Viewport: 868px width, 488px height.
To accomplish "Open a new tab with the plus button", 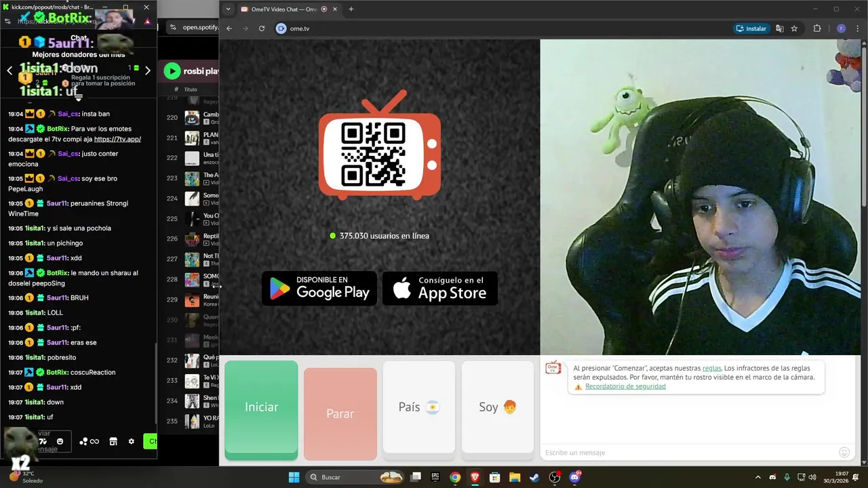I will click(351, 9).
